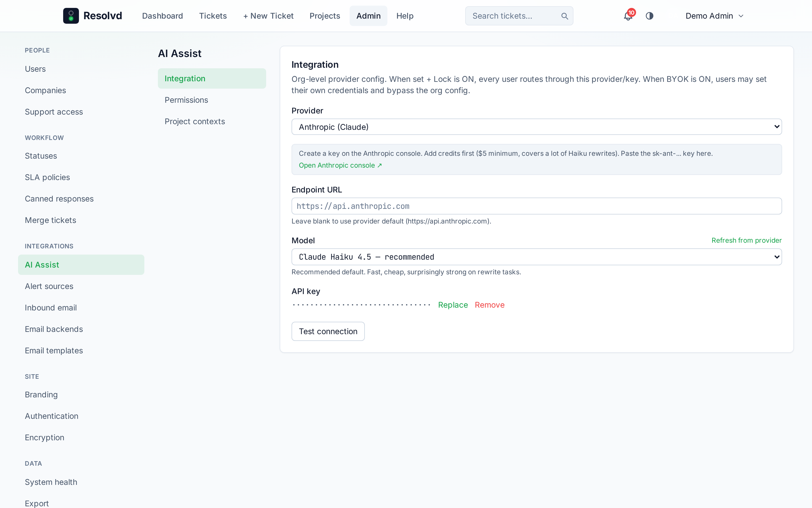The height and width of the screenshot is (508, 812).
Task: Open Branding under Site
Action: point(81,395)
